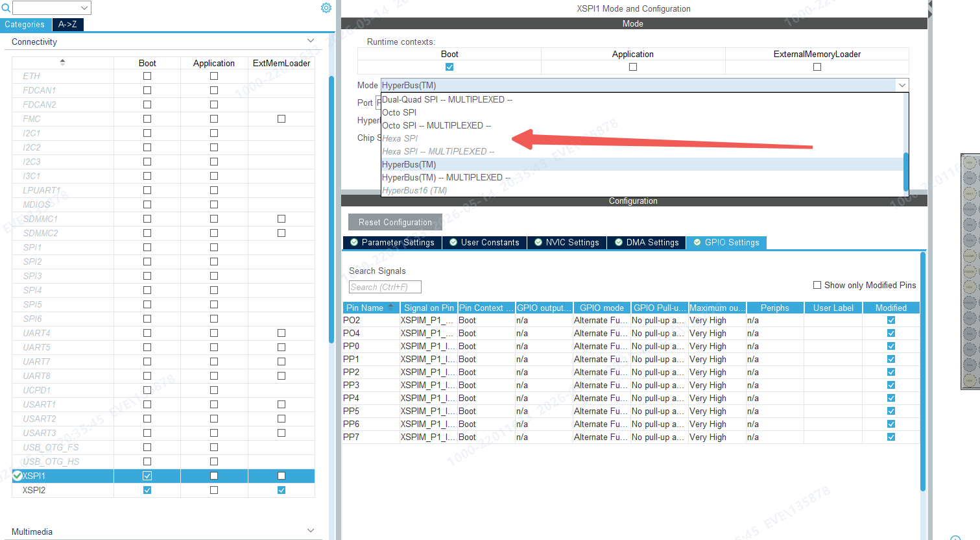The width and height of the screenshot is (980, 540).
Task: Toggle Modified checkbox for pin PO2
Action: point(891,320)
